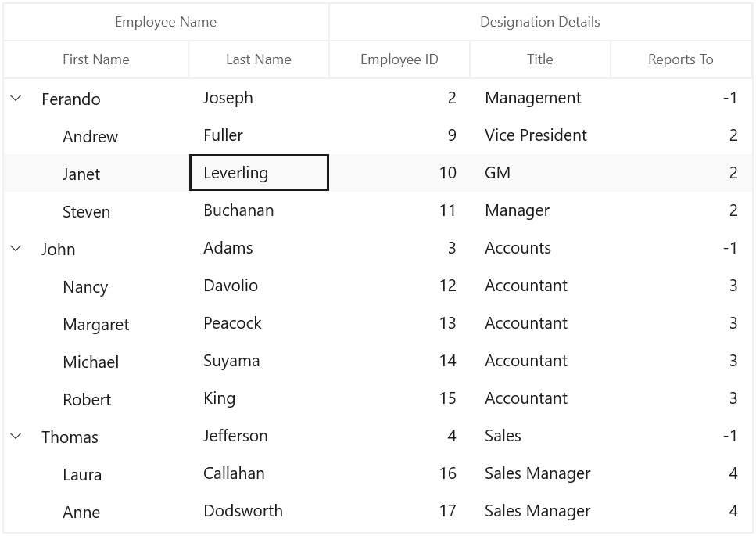756x536 pixels.
Task: Sort by Last Name column header
Action: pyautogui.click(x=259, y=59)
